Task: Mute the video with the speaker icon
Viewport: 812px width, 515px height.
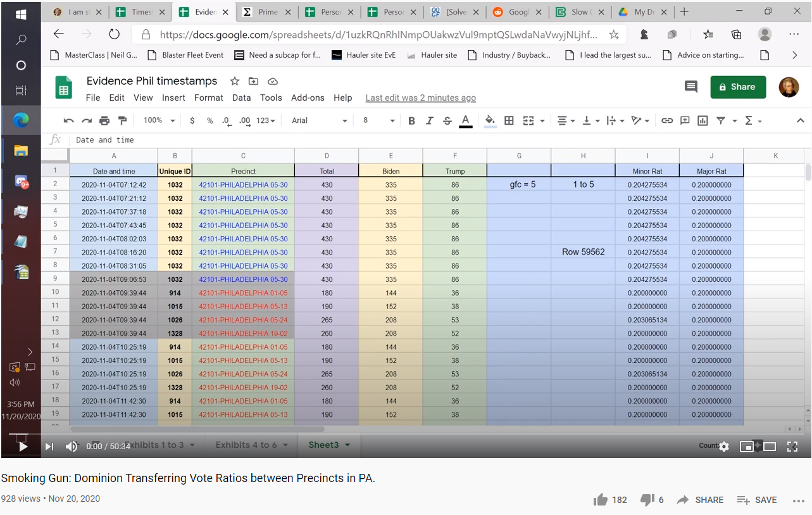Action: (72, 447)
